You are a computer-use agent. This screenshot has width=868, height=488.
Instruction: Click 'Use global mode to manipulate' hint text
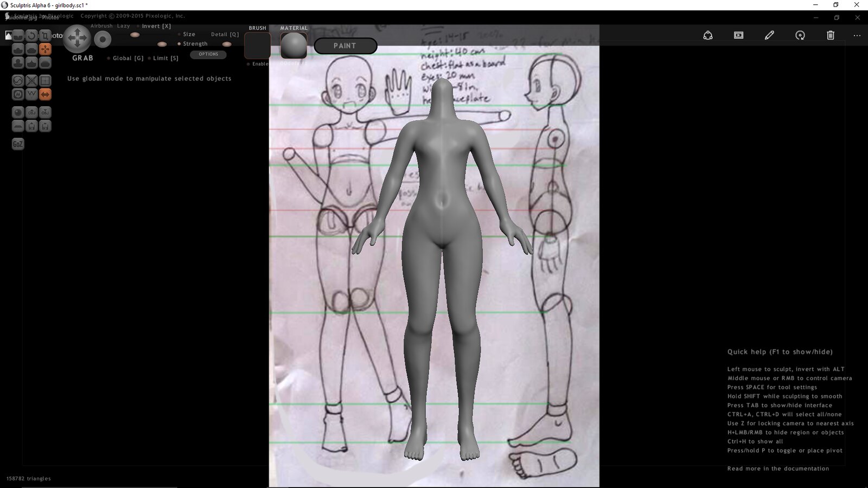point(149,79)
